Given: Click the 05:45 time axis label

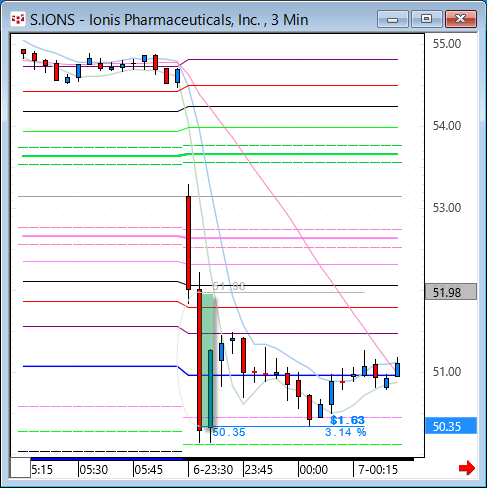Looking at the screenshot, I should click(x=149, y=470).
